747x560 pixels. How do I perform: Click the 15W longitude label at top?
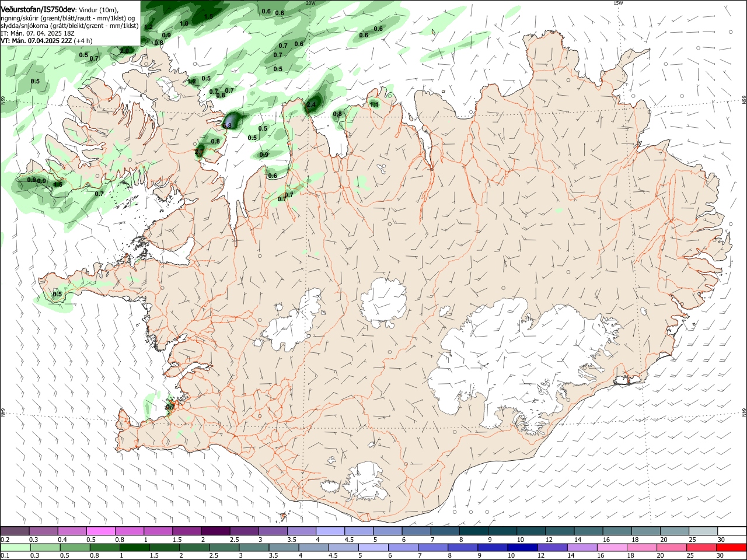618,3
